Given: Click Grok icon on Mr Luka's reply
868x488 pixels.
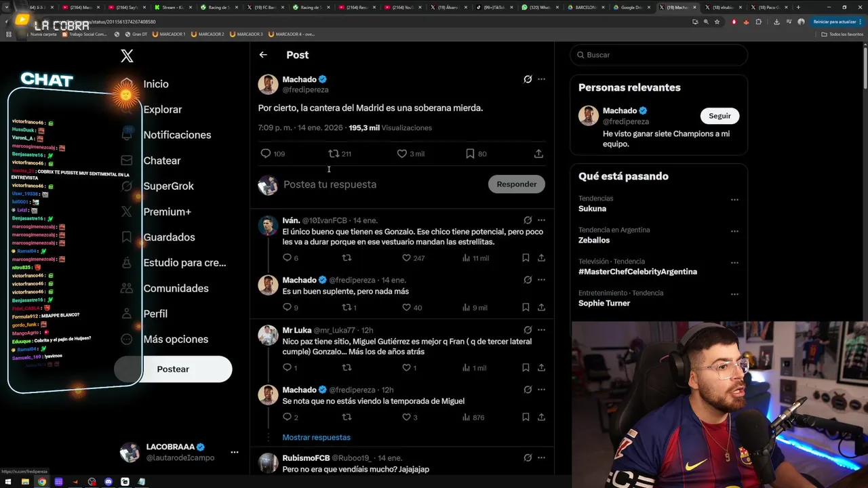Looking at the screenshot, I should [528, 330].
